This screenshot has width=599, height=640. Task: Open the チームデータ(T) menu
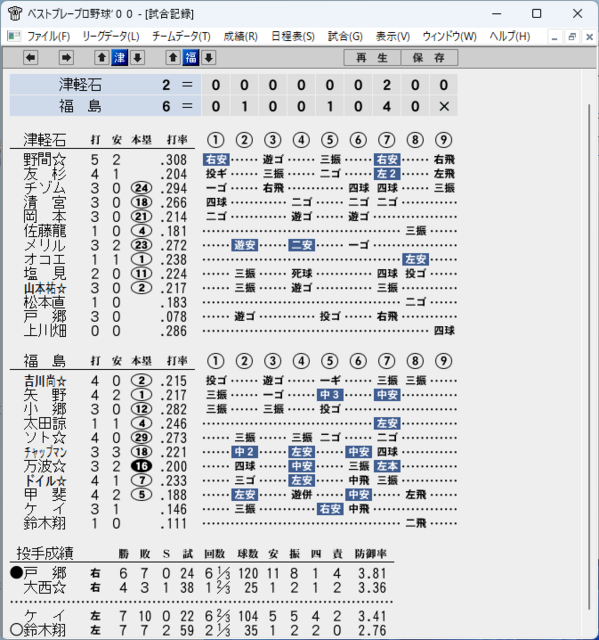pos(181,36)
